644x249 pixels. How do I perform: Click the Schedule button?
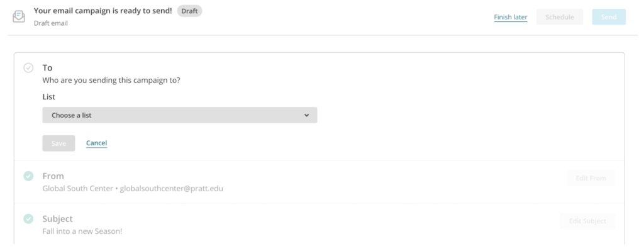pos(559,17)
